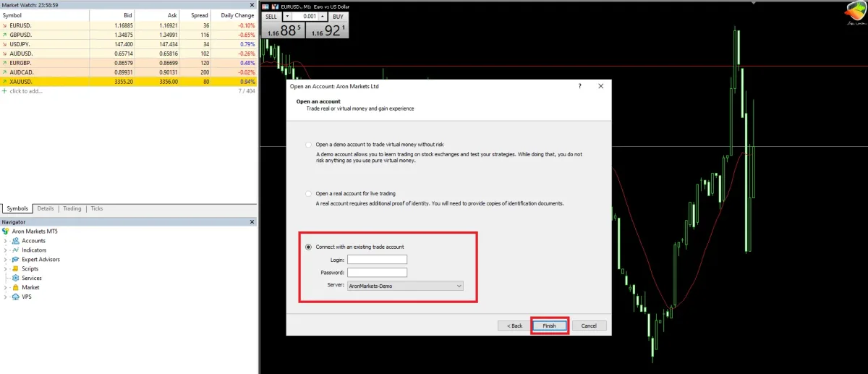Click the candlestick icon beside the EURUSD chart title

pyautogui.click(x=274, y=6)
